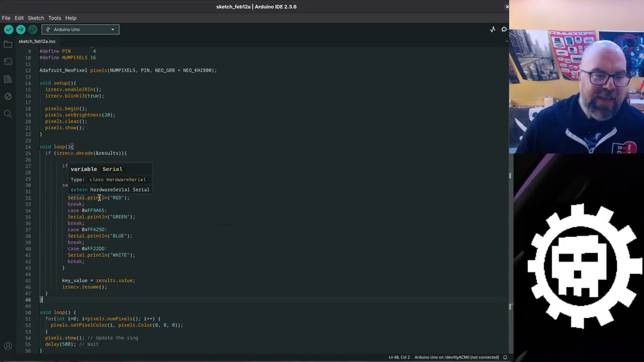Click the Upload arrow button
644x362 pixels.
click(x=21, y=30)
